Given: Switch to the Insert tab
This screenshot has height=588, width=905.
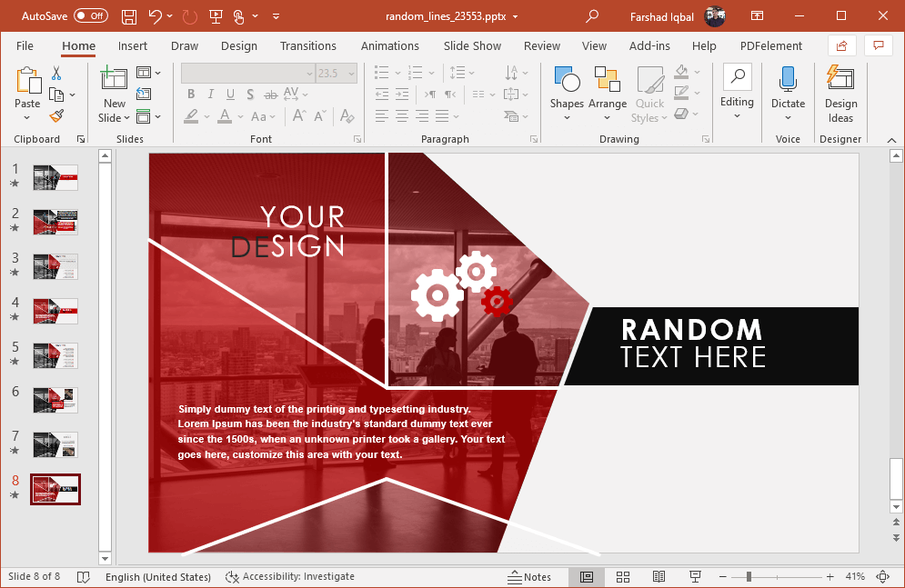Looking at the screenshot, I should (133, 46).
